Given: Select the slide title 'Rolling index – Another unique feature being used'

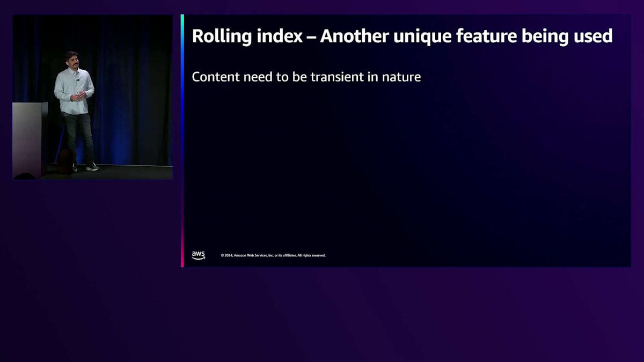Looking at the screenshot, I should [x=402, y=36].
